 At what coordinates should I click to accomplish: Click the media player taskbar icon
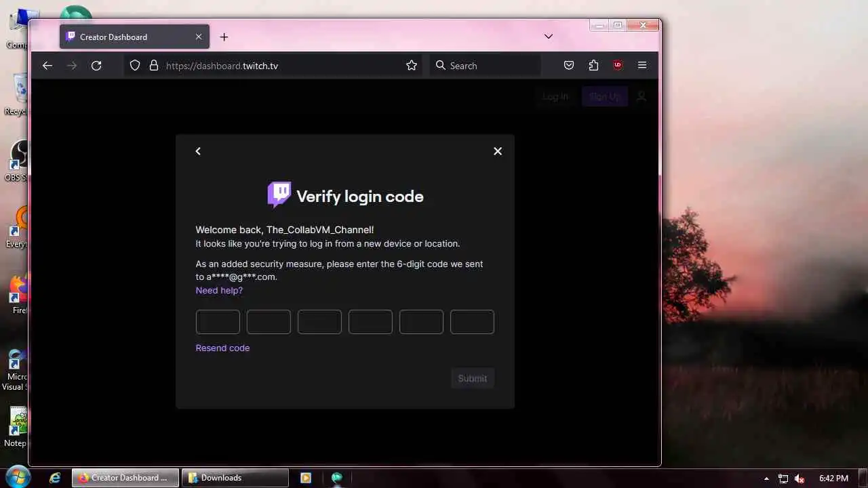coord(306,478)
